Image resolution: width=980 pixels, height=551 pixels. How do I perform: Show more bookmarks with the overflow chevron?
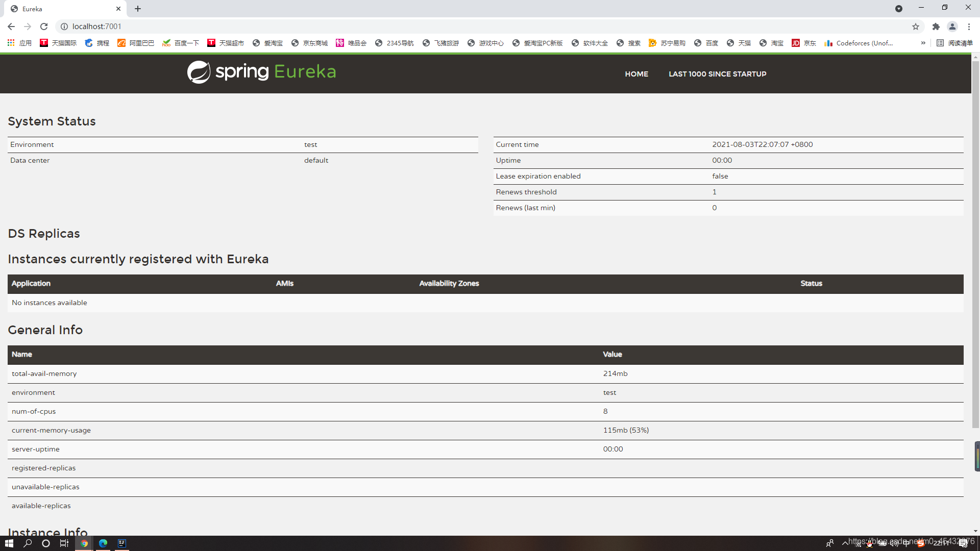[923, 43]
